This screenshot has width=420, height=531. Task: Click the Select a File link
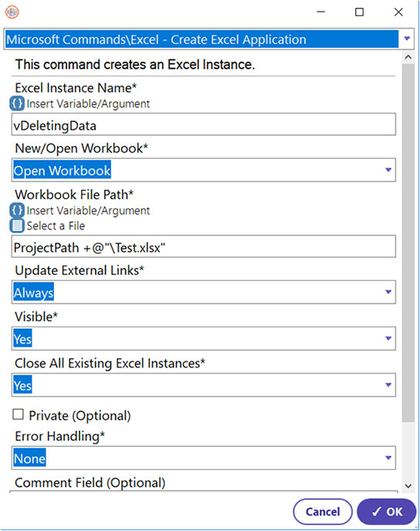point(56,226)
